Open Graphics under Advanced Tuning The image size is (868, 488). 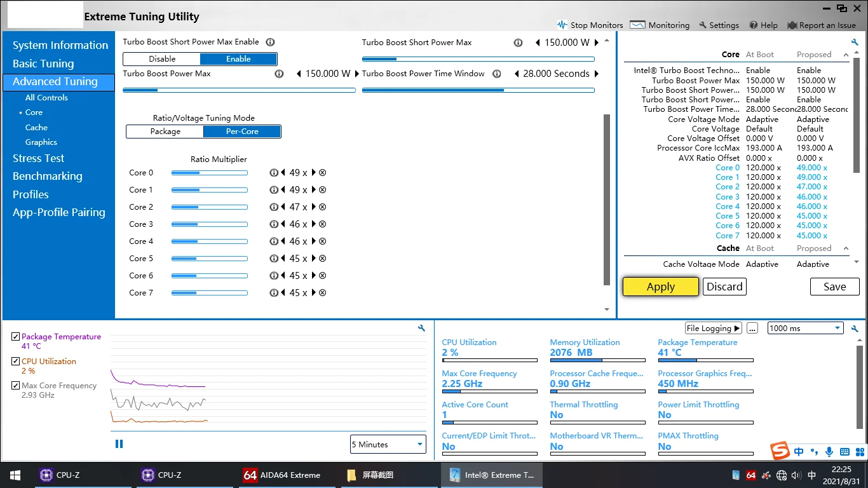point(41,142)
